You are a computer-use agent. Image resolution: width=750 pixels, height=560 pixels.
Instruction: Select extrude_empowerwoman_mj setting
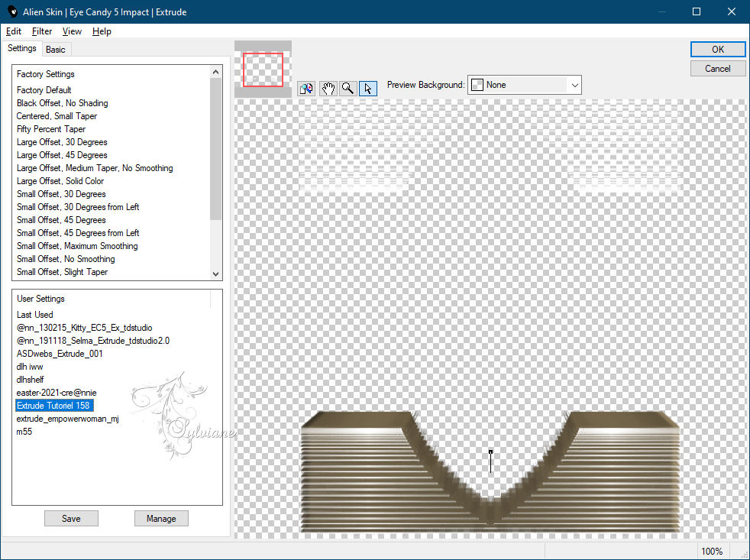point(67,419)
